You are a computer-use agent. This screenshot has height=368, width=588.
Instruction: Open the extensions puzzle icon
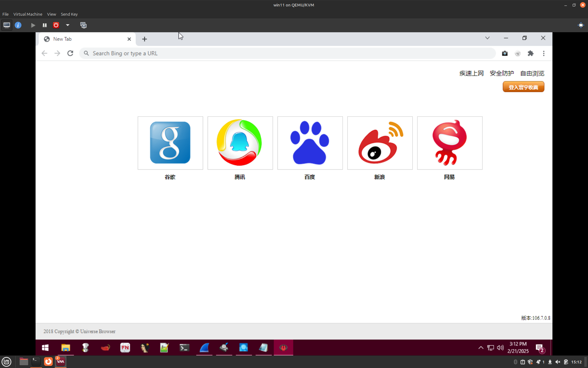point(530,53)
